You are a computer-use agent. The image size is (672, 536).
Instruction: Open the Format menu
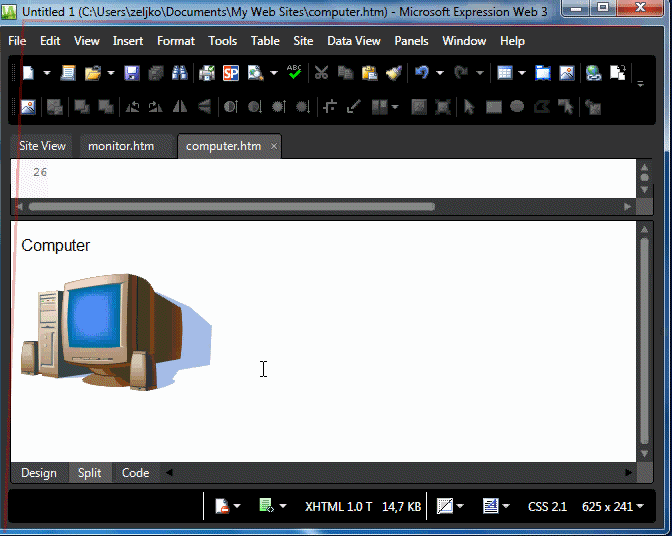pos(176,41)
